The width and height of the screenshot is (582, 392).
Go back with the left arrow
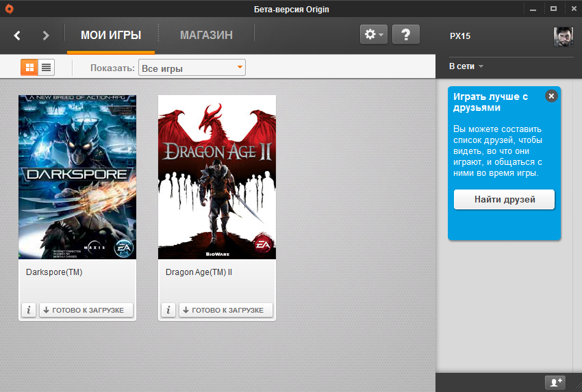tap(17, 36)
